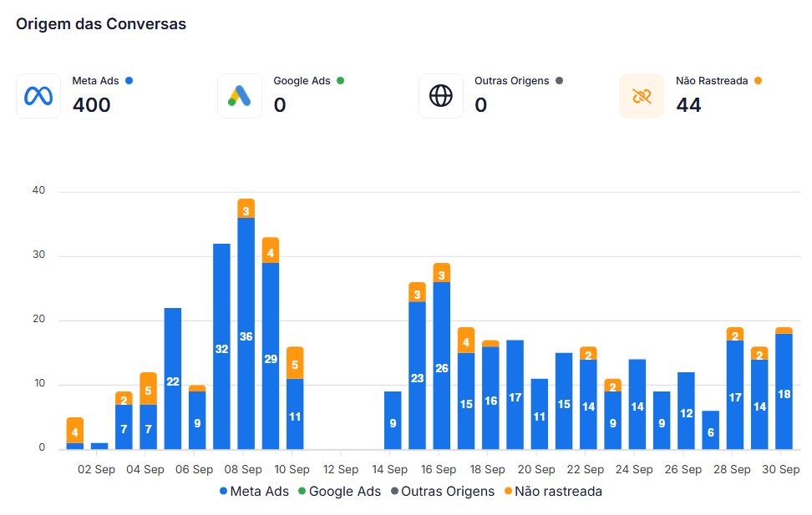Click the Outras Origens total value 0

[x=480, y=105]
